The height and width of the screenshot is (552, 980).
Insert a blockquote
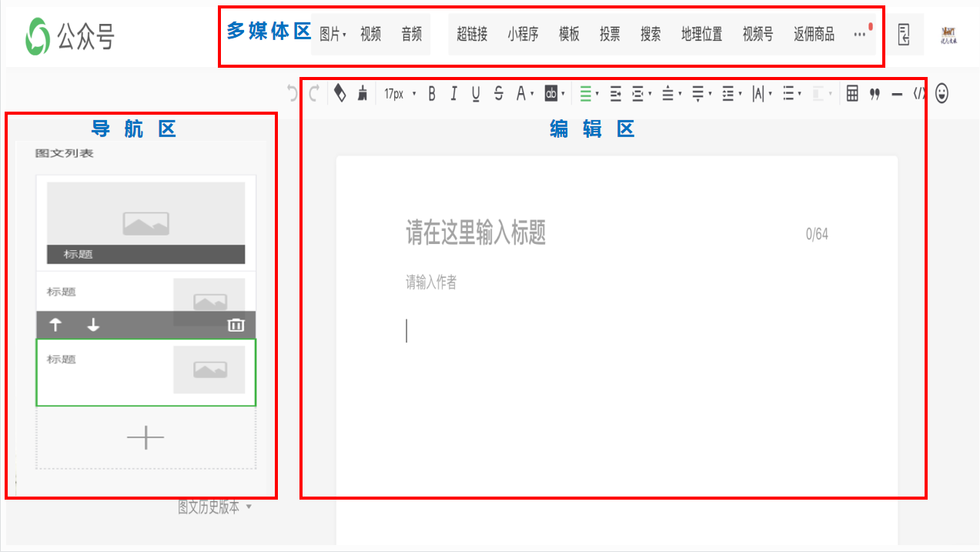tap(875, 92)
